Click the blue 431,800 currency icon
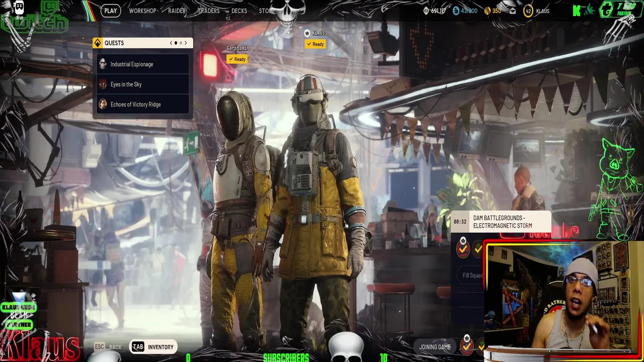This screenshot has width=644, height=362. point(456,11)
